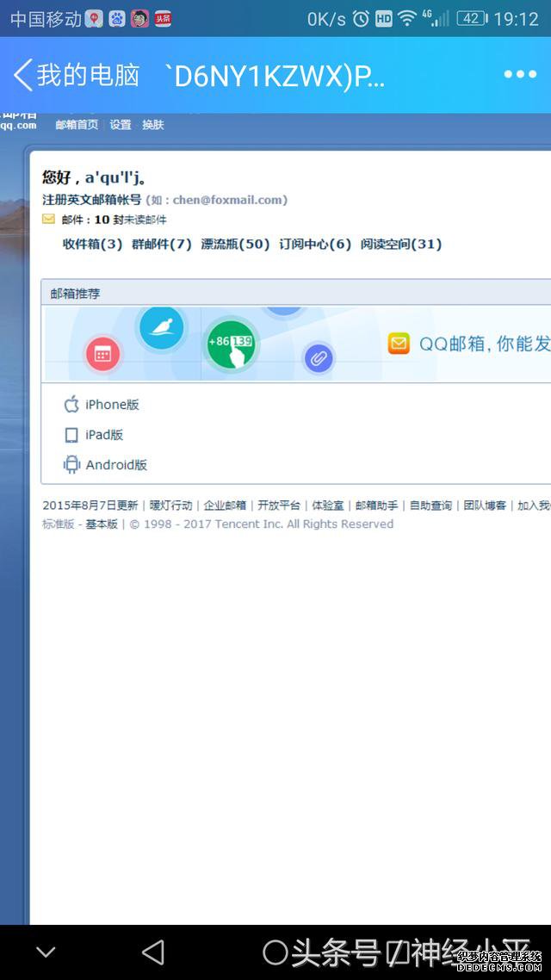Tap the red 头条 notification icon
The width and height of the screenshot is (551, 980).
163,19
